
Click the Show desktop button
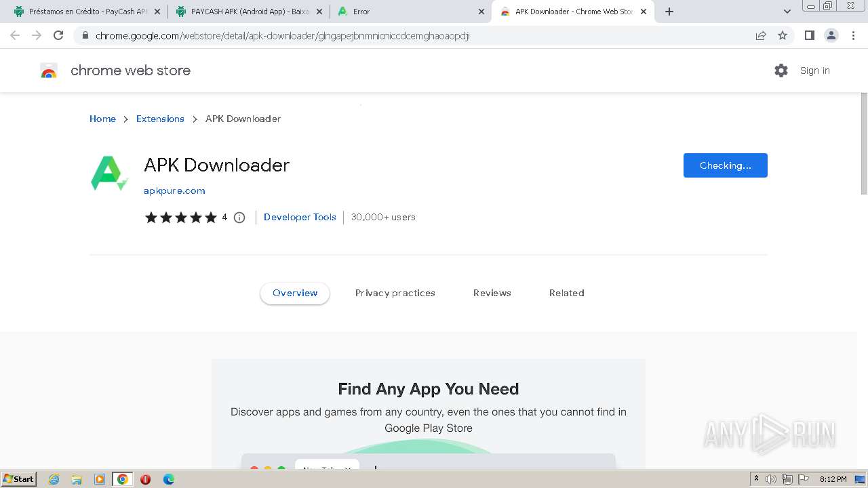click(x=861, y=479)
